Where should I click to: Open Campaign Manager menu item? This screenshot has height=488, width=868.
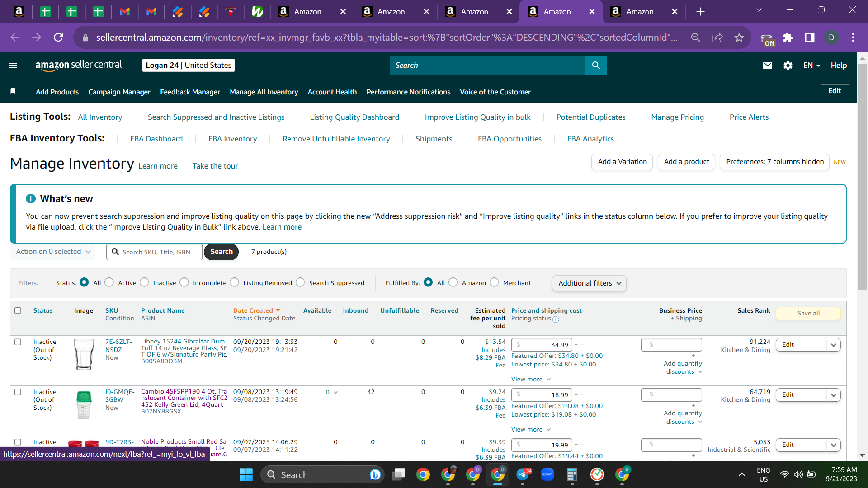click(x=119, y=92)
